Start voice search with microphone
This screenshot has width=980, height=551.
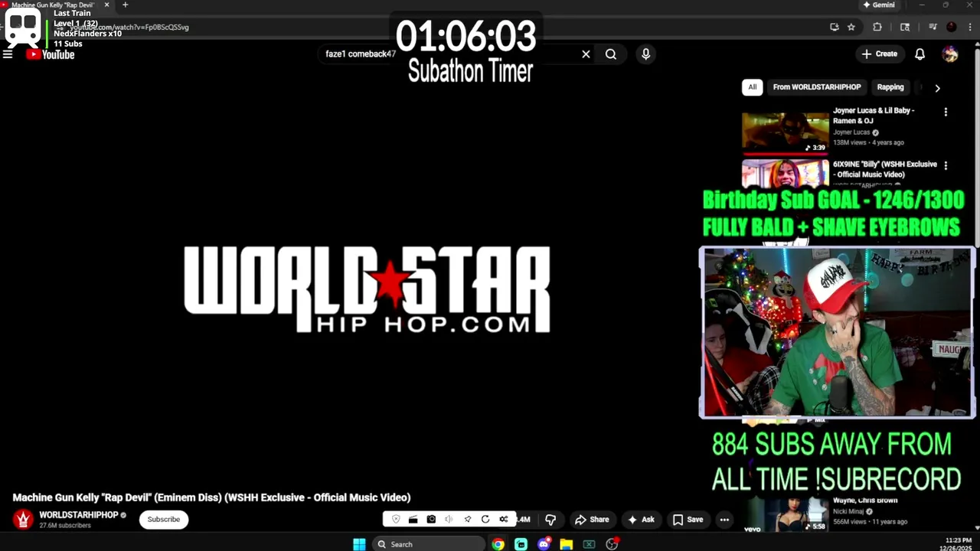click(645, 54)
